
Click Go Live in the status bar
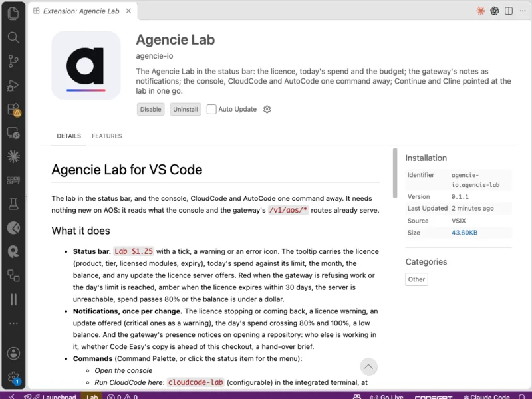[x=387, y=396]
